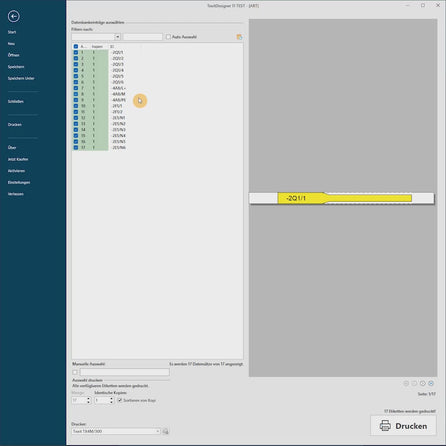Go to the first preview page
This screenshot has width=446, height=446.
[406, 383]
